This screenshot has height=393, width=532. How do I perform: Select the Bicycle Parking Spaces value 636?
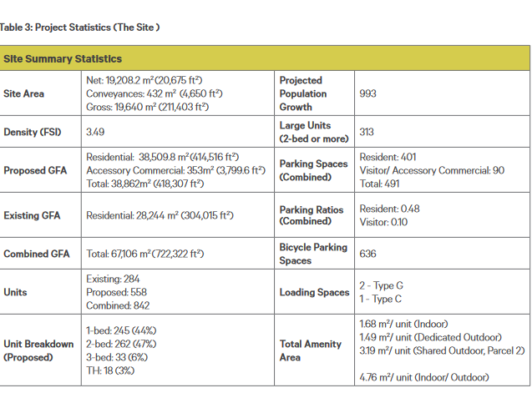(x=367, y=254)
